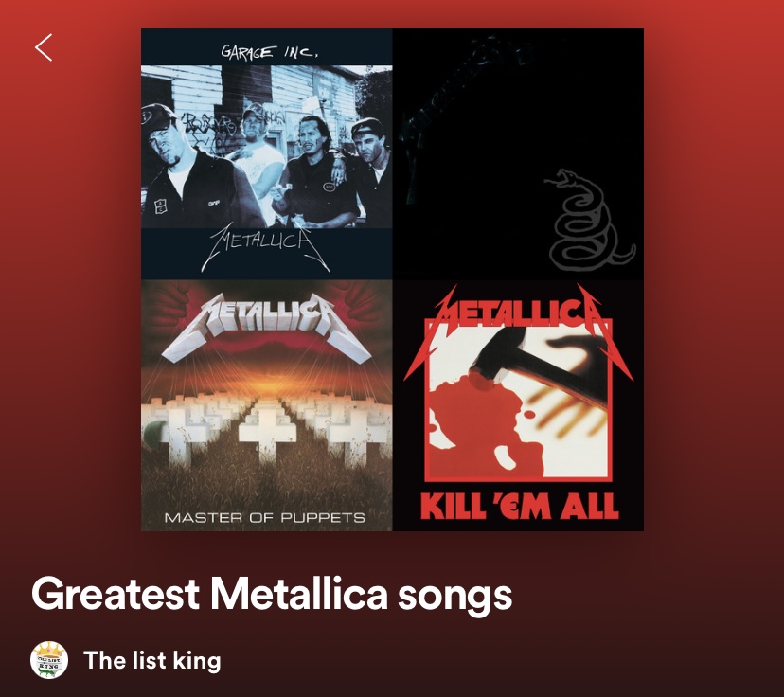Open The list king profile avatar
Viewport: 784px width, 697px height.
[x=49, y=660]
